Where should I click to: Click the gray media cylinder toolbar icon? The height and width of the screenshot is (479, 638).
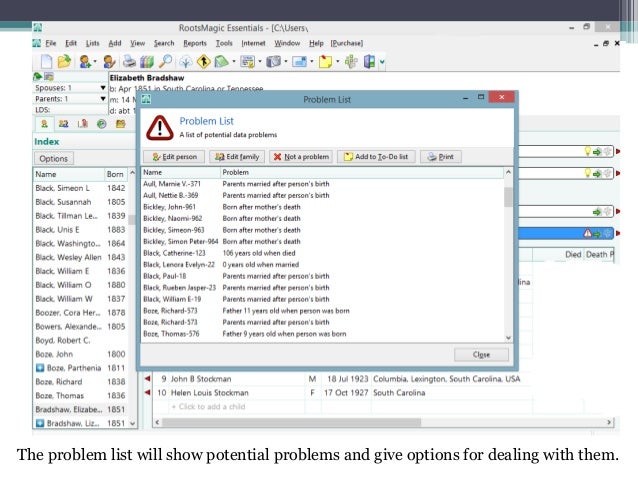point(273,61)
